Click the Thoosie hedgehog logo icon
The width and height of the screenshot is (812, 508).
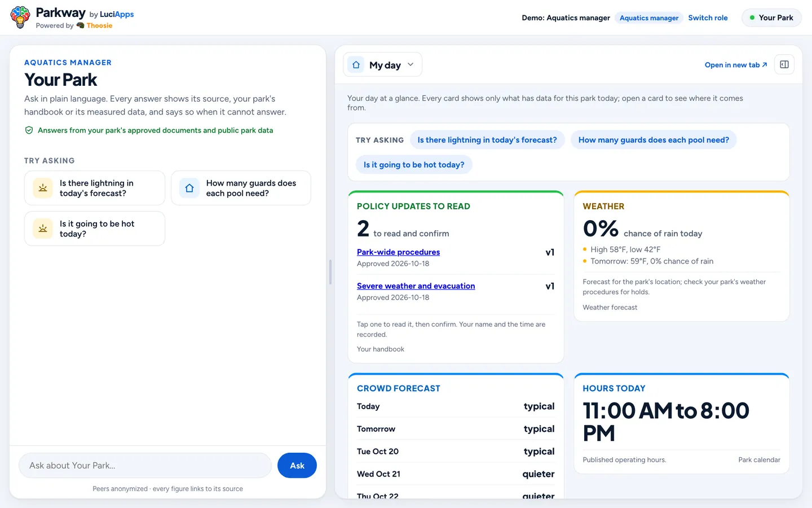[80, 25]
